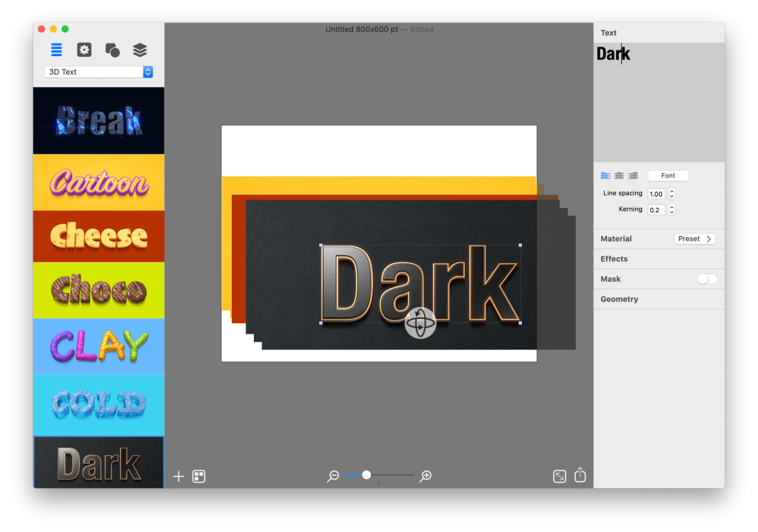Select the Choco preset thumbnail
Viewport: 758px width, 532px height.
tap(98, 290)
